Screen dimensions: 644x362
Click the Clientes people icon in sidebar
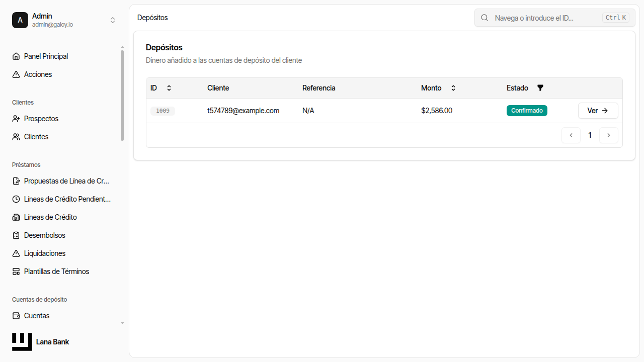pos(16,137)
